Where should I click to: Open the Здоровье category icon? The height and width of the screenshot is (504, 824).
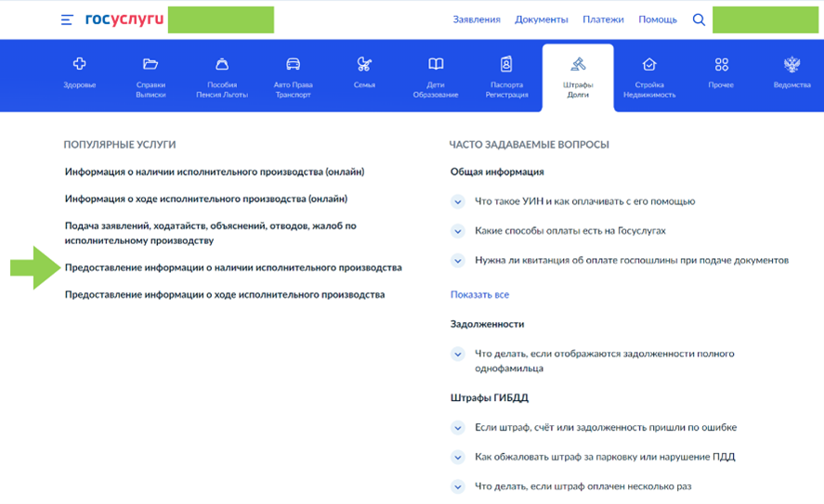[x=79, y=65]
